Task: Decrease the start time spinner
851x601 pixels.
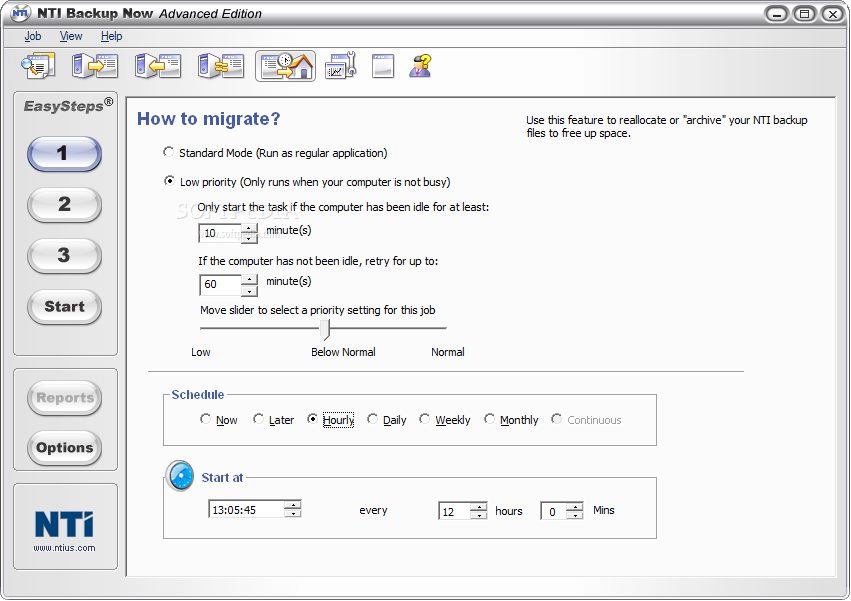Action: click(293, 514)
